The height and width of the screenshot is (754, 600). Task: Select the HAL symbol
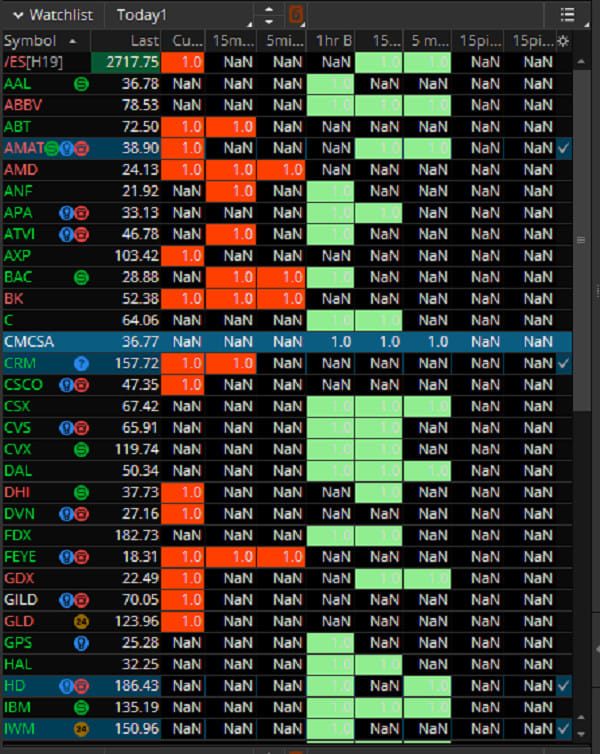pos(18,665)
